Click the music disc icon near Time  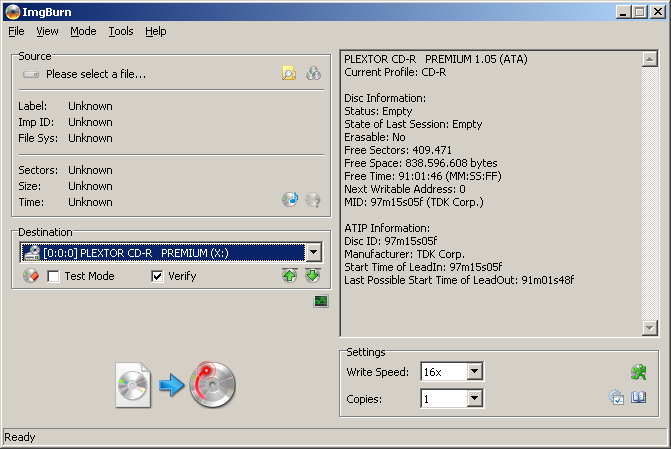pos(290,199)
